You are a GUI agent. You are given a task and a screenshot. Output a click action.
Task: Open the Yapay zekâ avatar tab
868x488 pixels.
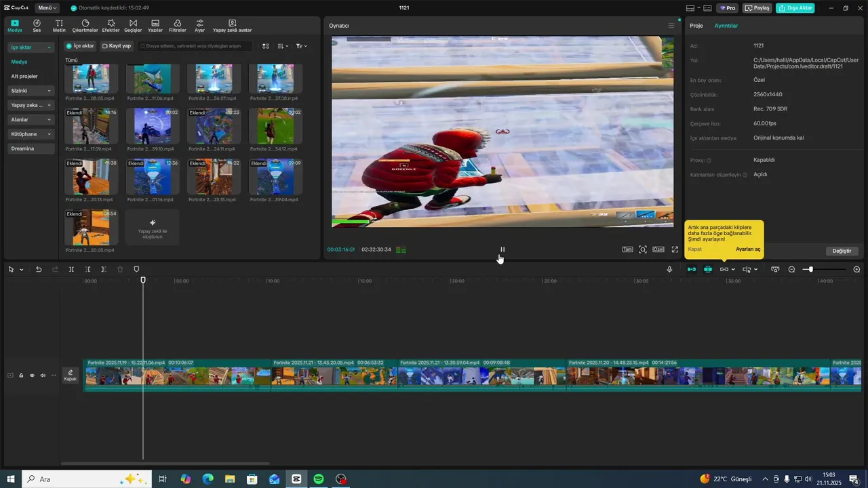point(232,26)
